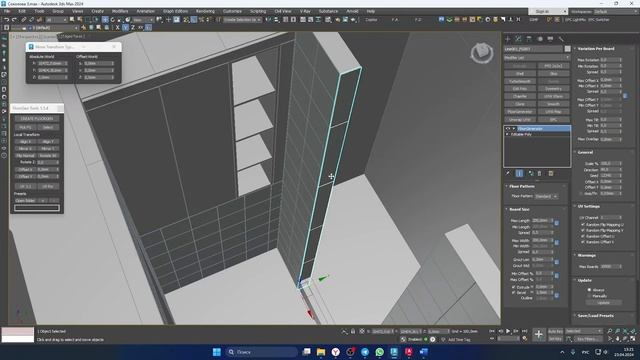
Task: Toggle Random Flip Mapping V checkbox
Action: point(583,230)
